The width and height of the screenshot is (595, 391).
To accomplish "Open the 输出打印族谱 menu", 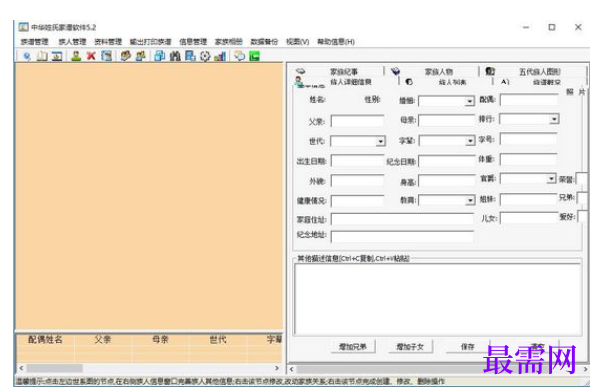I will 151,42.
